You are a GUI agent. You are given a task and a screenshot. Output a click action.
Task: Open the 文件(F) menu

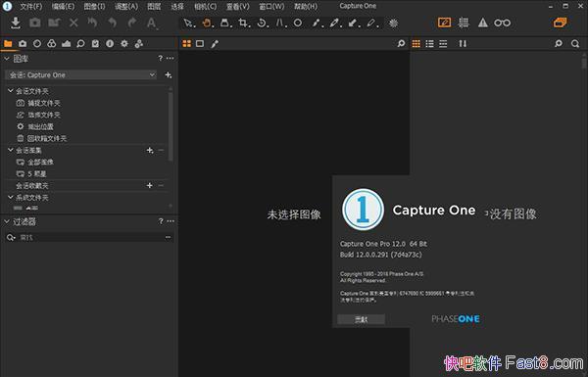(31, 7)
